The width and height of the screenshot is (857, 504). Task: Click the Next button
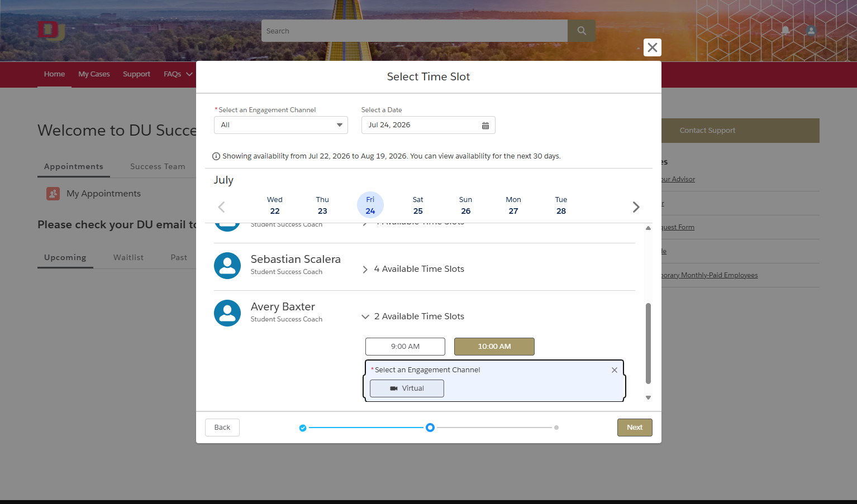[635, 428]
